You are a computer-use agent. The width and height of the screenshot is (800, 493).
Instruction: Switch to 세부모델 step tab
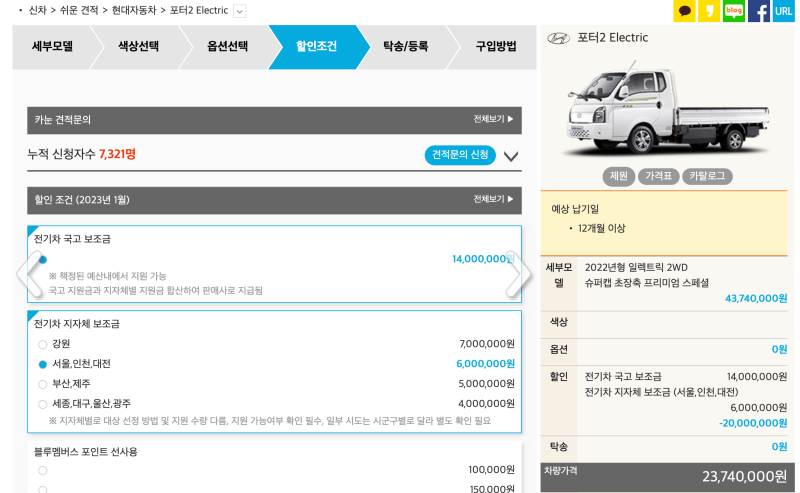point(52,46)
